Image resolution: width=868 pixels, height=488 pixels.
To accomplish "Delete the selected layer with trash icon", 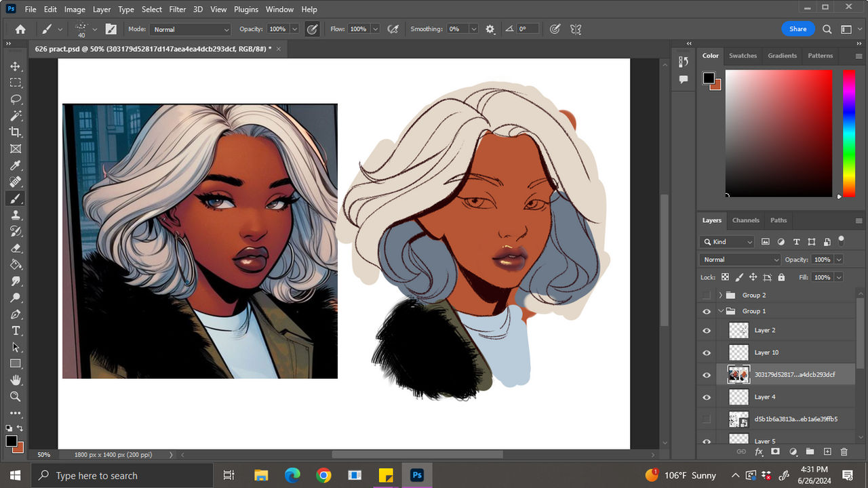I will (844, 451).
